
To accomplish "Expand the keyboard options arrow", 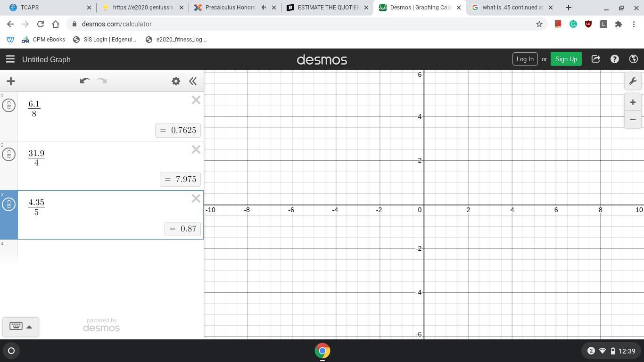I will [29, 326].
